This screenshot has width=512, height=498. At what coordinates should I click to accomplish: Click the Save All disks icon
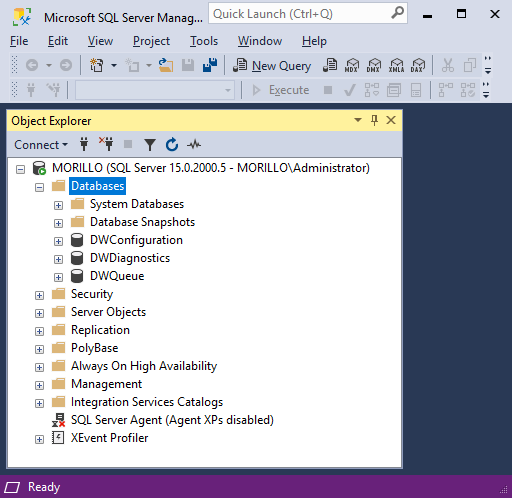(210, 65)
